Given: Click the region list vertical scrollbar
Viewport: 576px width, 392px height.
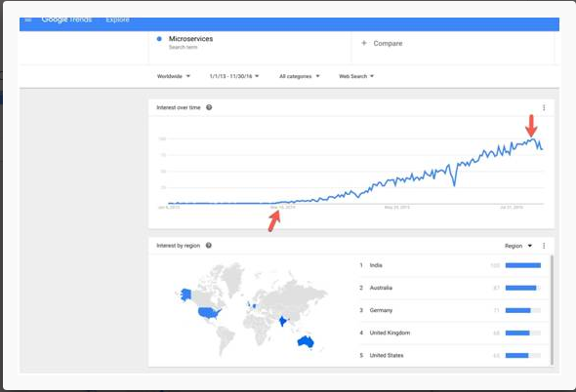Looking at the screenshot, I should 552,310.
